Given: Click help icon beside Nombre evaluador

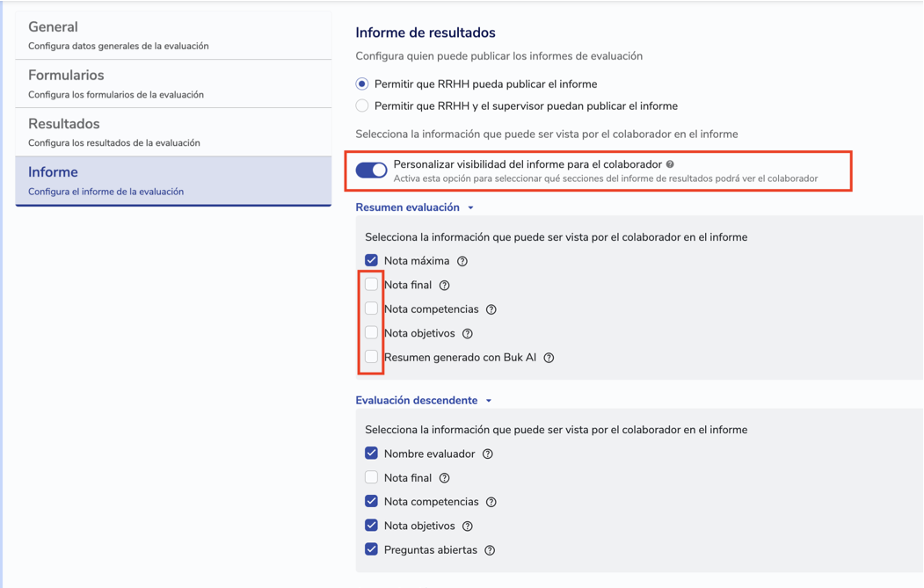Looking at the screenshot, I should click(488, 454).
